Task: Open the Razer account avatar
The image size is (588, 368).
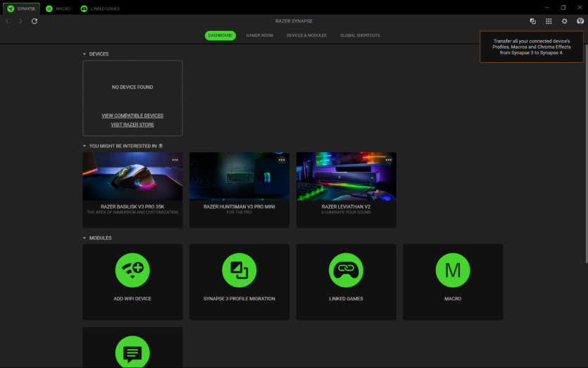Action: coord(580,21)
